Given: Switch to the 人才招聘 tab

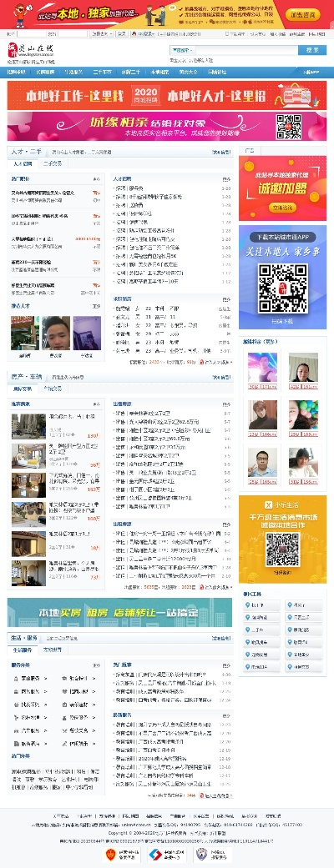Looking at the screenshot, I should click(x=23, y=164).
